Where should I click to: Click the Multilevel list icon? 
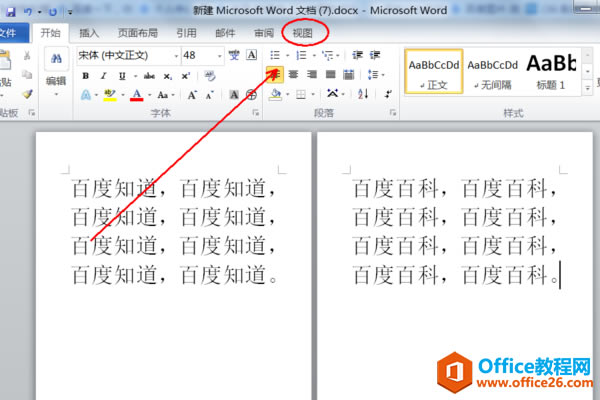[x=328, y=56]
